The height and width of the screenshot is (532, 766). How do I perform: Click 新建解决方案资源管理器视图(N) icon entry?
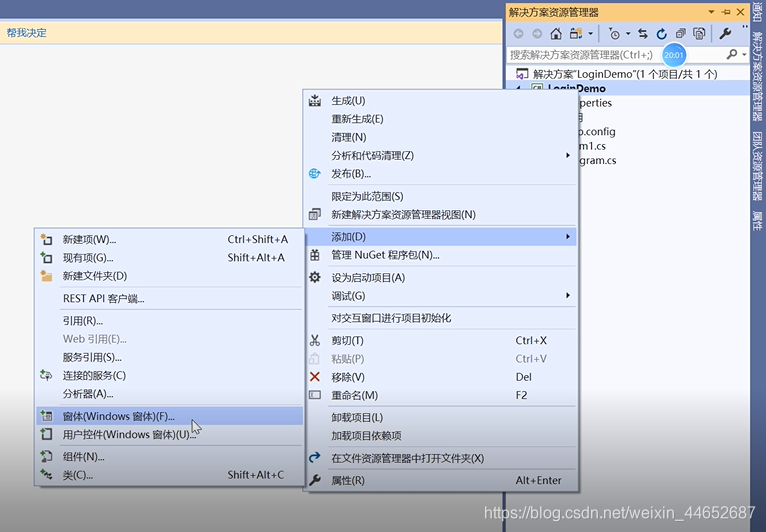click(x=440, y=214)
